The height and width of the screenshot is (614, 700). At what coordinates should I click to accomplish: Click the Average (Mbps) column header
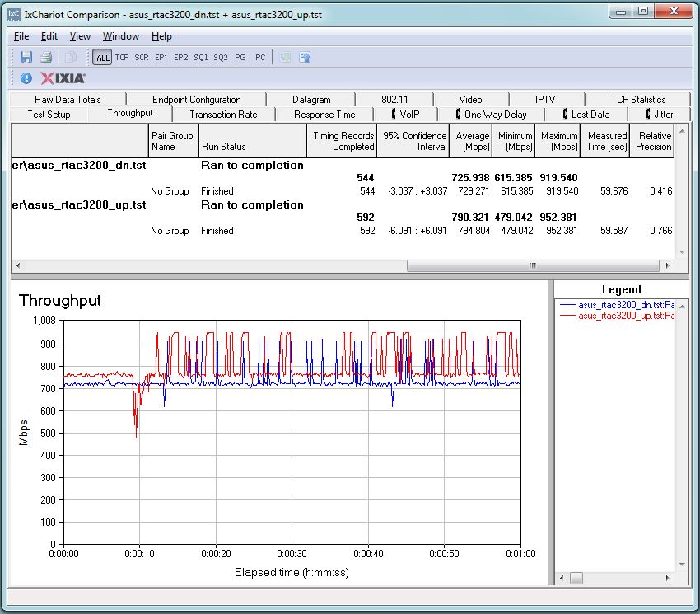click(x=471, y=141)
